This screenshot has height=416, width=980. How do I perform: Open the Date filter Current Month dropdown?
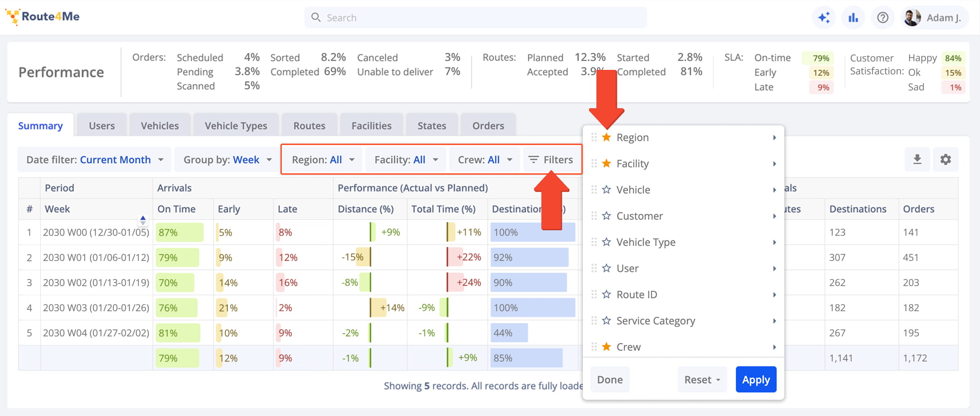[x=95, y=159]
